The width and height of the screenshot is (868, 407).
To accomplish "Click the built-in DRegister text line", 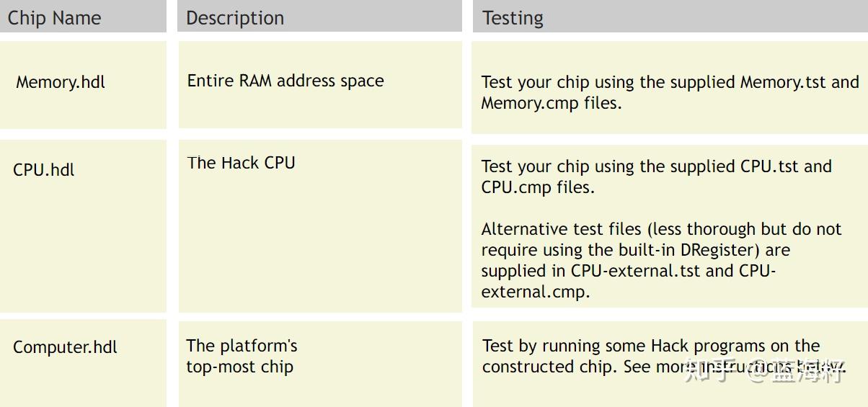I will pos(636,250).
